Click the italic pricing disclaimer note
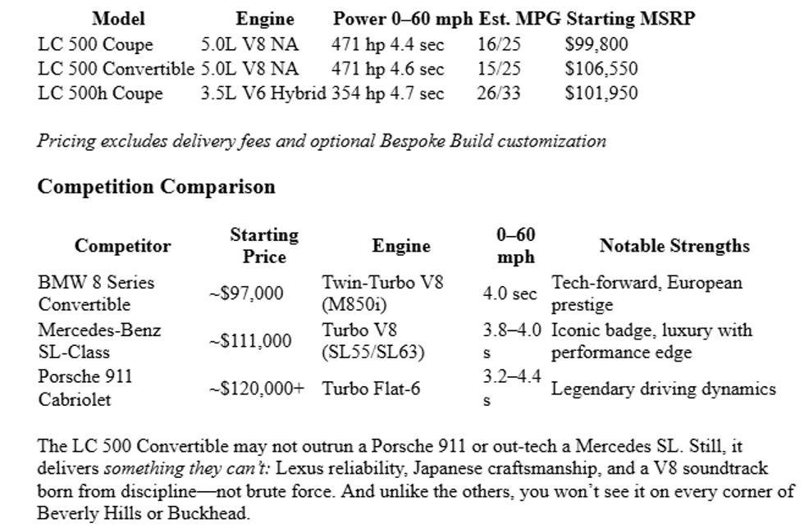 (x=322, y=140)
